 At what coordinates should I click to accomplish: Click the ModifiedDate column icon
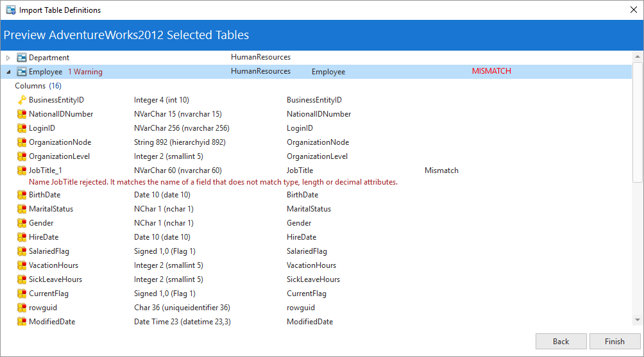point(22,322)
